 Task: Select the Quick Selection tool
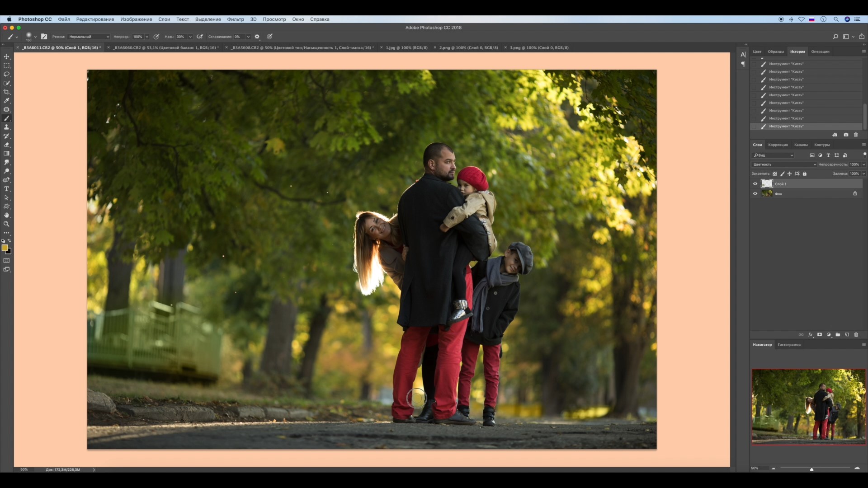(6, 83)
